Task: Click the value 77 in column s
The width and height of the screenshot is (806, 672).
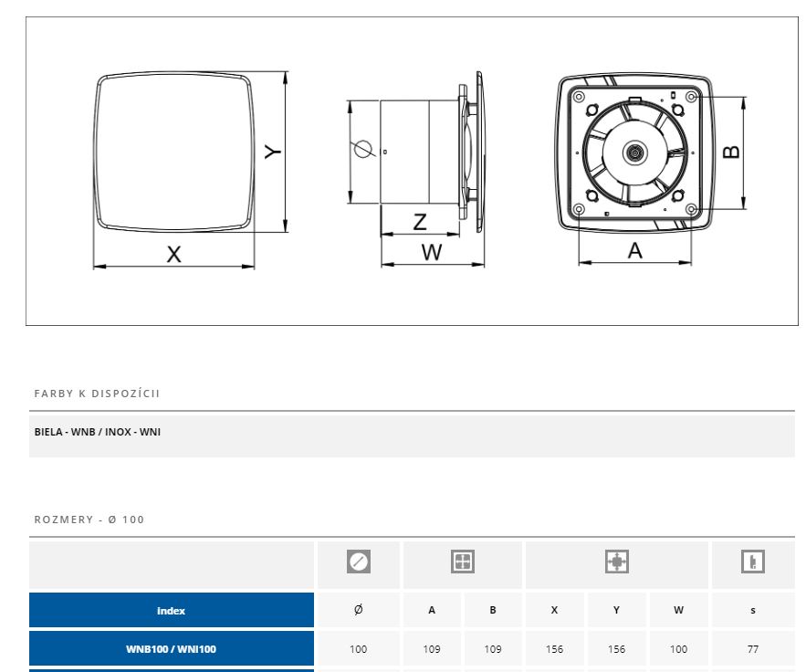Action: pos(753,650)
